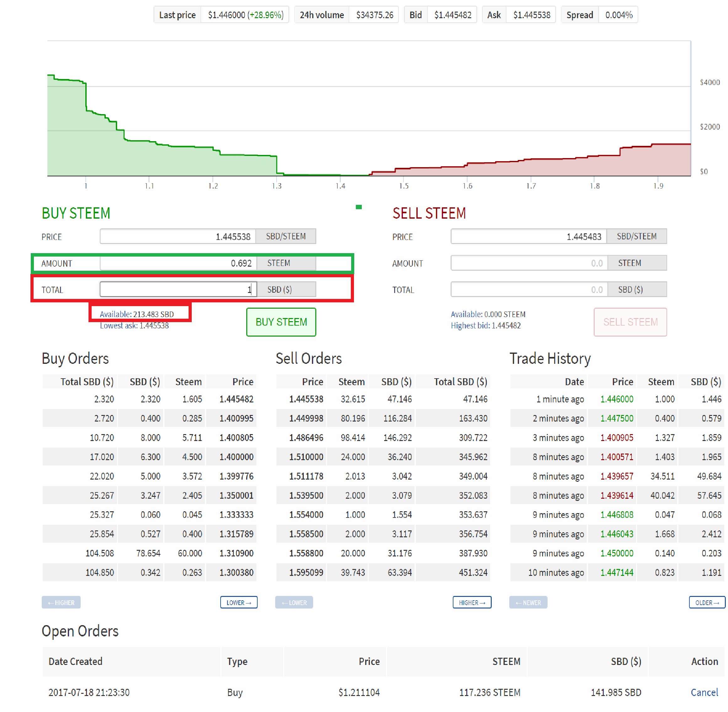Select sell order at price 1.510000
The width and height of the screenshot is (728, 712).
click(x=383, y=457)
